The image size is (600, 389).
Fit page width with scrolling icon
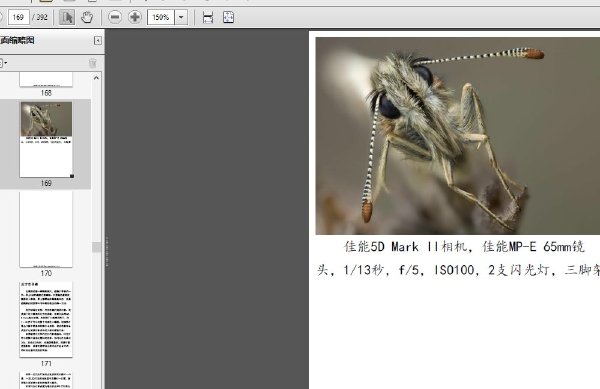pyautogui.click(x=208, y=17)
